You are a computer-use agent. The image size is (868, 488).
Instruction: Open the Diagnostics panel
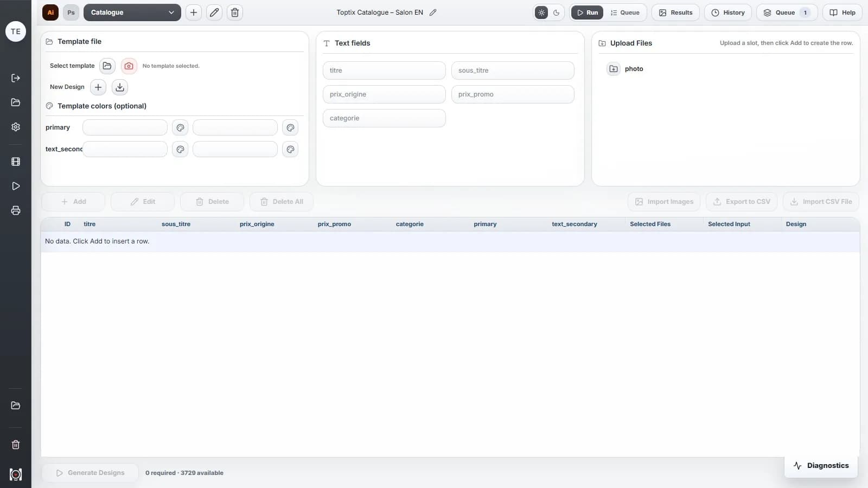821,466
